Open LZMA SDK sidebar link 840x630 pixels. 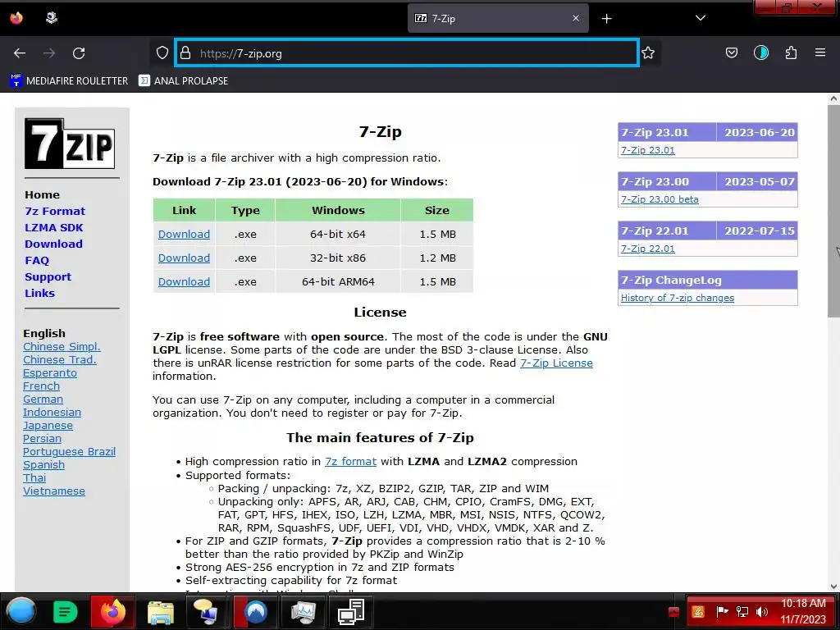[x=54, y=228]
